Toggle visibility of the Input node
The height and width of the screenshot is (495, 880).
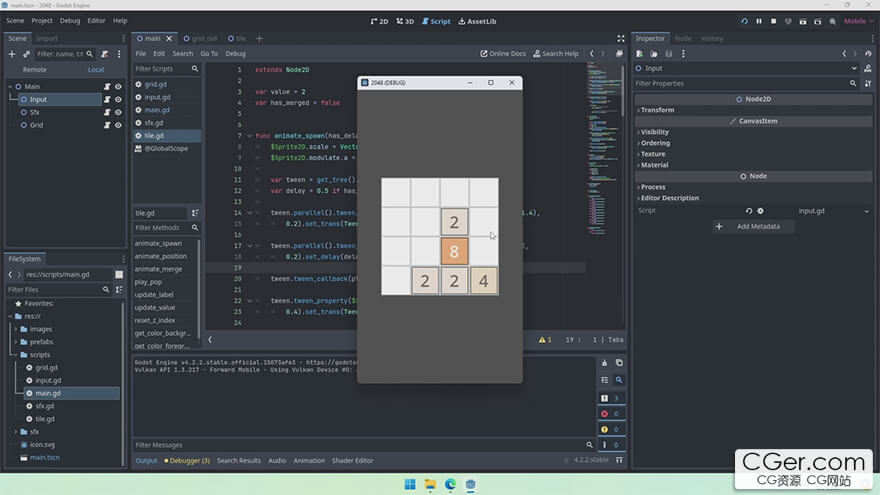[x=118, y=99]
